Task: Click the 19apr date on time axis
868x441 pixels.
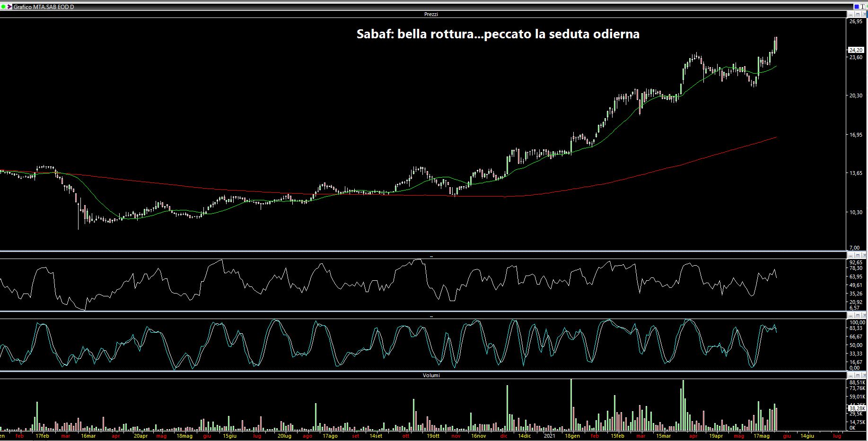Action: 716,436
